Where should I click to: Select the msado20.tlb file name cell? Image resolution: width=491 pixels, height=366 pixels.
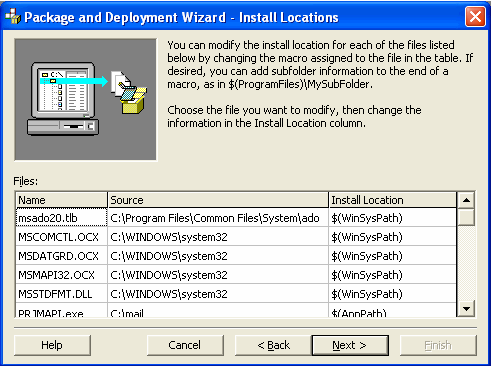pyautogui.click(x=61, y=218)
